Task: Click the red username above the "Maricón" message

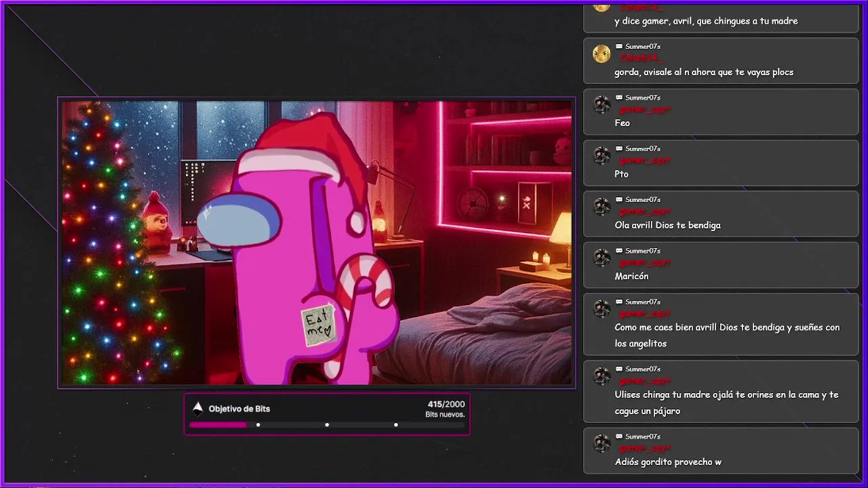Action: pos(644,262)
